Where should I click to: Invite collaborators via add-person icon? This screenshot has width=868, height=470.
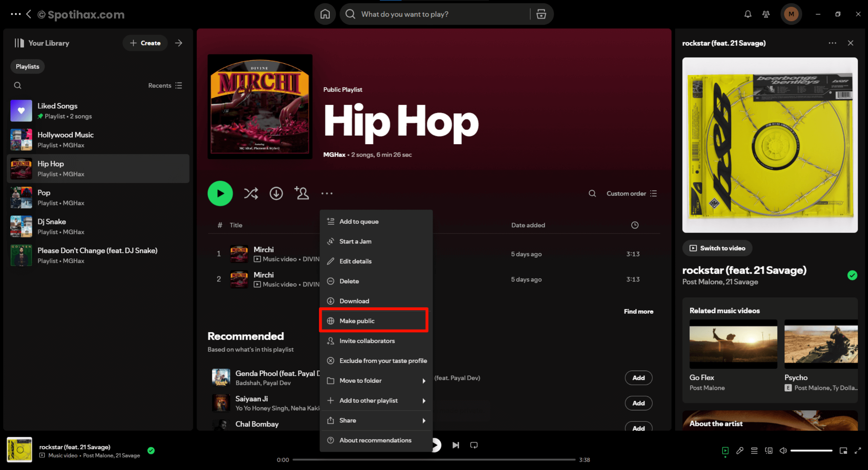[x=301, y=193]
